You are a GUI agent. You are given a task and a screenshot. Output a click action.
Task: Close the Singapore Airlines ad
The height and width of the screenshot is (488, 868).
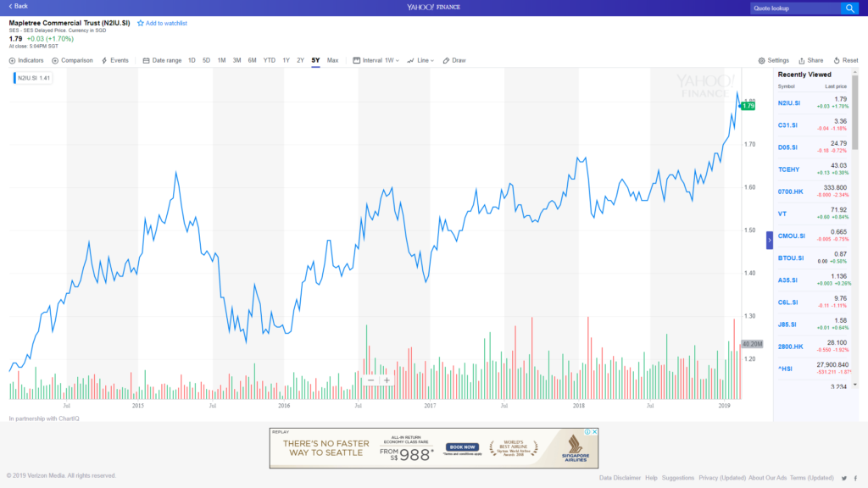(x=594, y=431)
